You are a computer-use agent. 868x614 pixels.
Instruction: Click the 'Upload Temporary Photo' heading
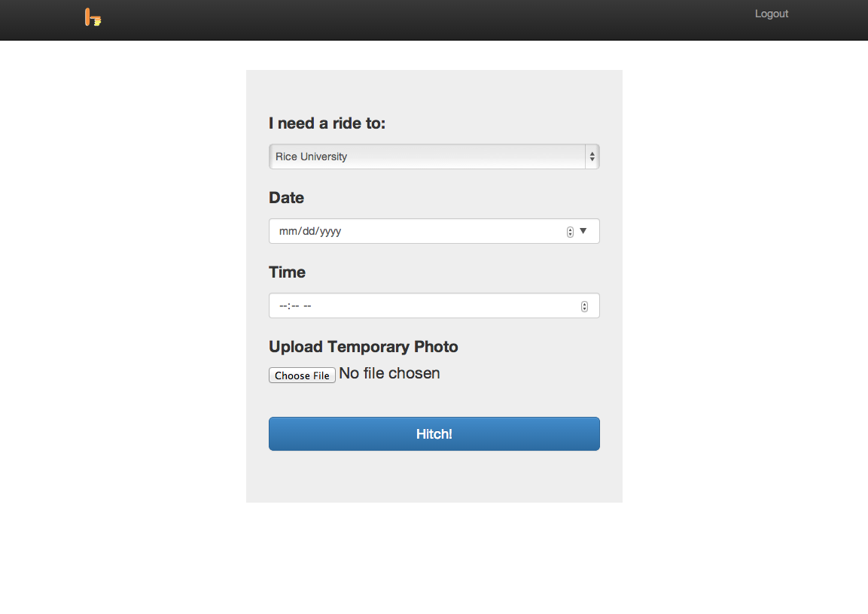(363, 347)
